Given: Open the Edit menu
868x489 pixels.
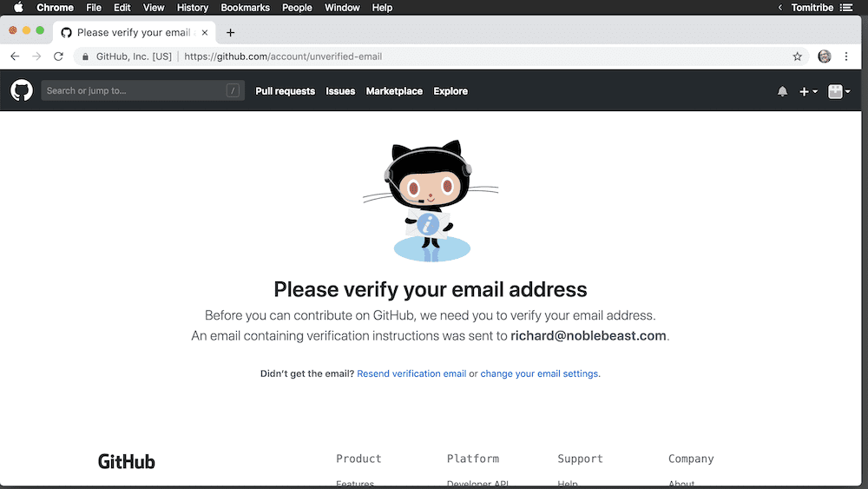Looking at the screenshot, I should pyautogui.click(x=122, y=8).
